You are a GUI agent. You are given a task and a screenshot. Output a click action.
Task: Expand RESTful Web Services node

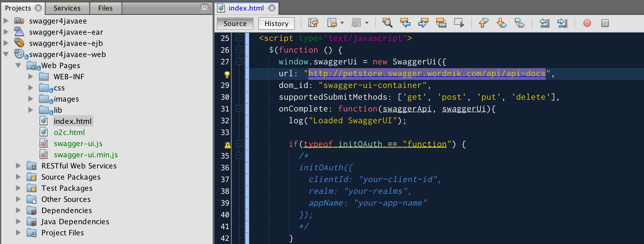coord(18,166)
